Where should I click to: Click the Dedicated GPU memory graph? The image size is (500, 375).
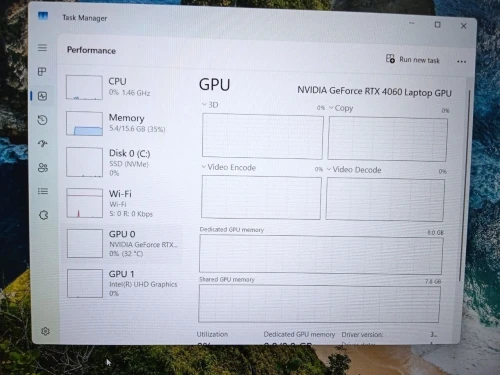coord(321,254)
